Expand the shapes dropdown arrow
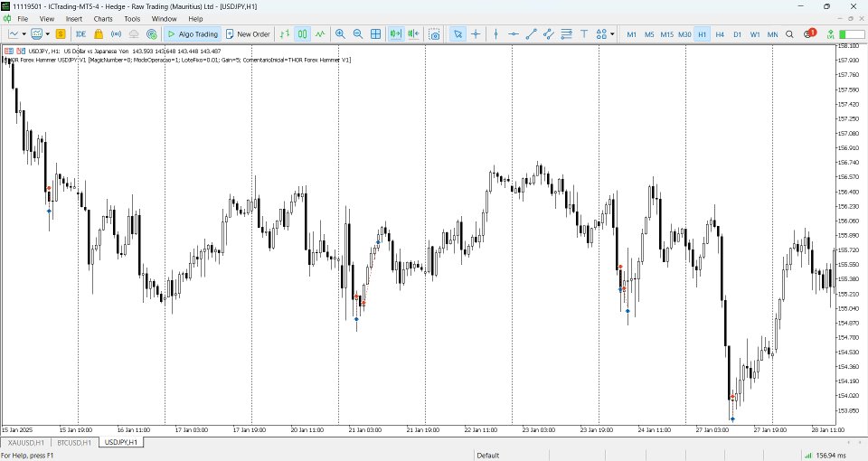868x461 pixels. (612, 33)
